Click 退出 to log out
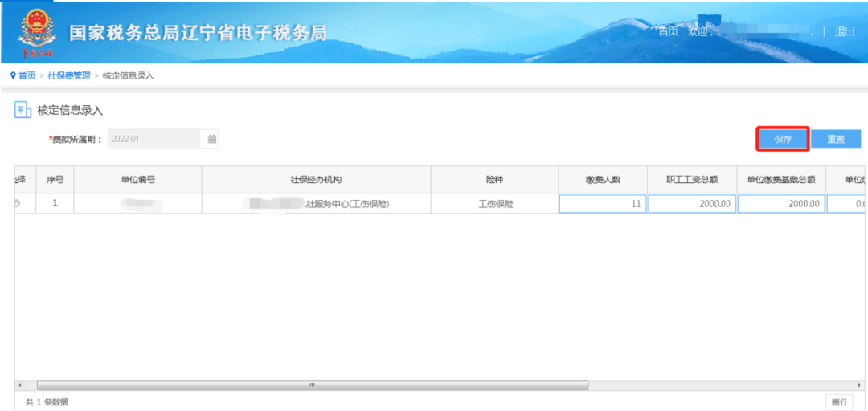This screenshot has height=411, width=868. [x=845, y=31]
